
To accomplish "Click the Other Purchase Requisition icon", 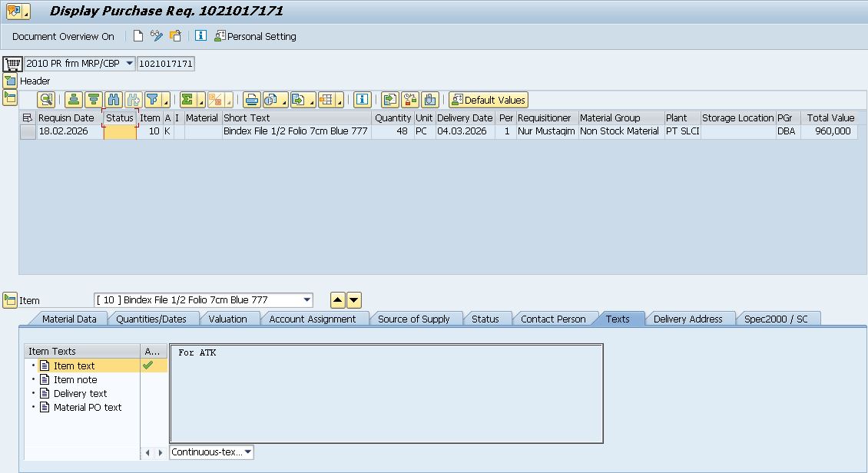I will (176, 36).
